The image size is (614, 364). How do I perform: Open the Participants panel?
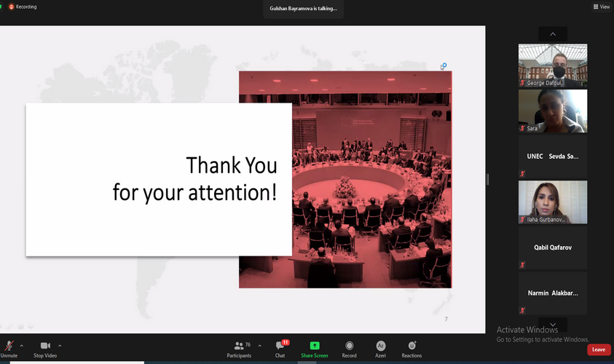[x=239, y=348]
